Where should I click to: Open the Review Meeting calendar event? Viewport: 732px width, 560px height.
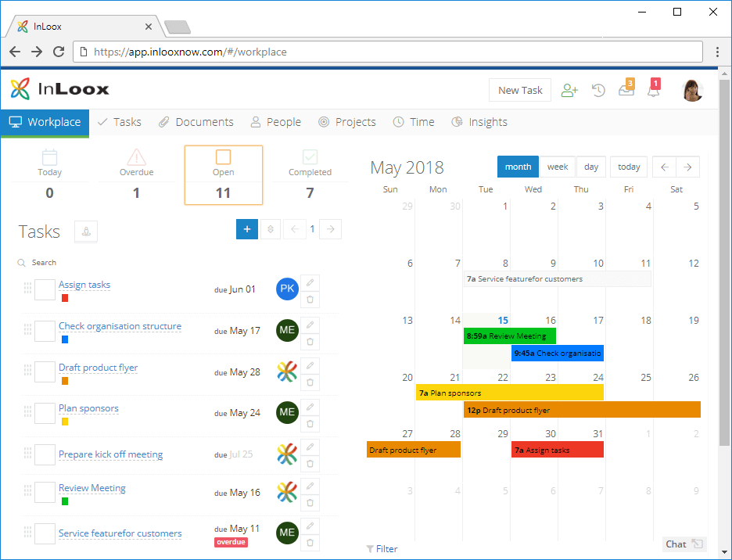click(510, 336)
